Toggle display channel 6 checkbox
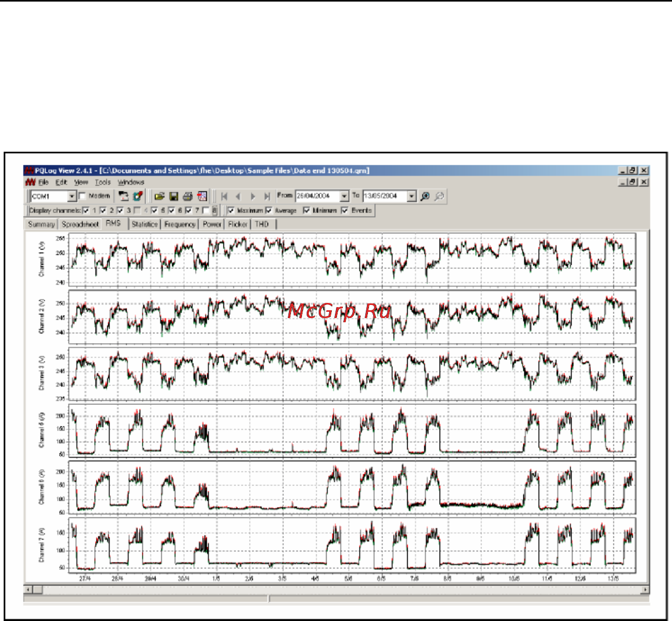The image size is (672, 621). [x=172, y=210]
